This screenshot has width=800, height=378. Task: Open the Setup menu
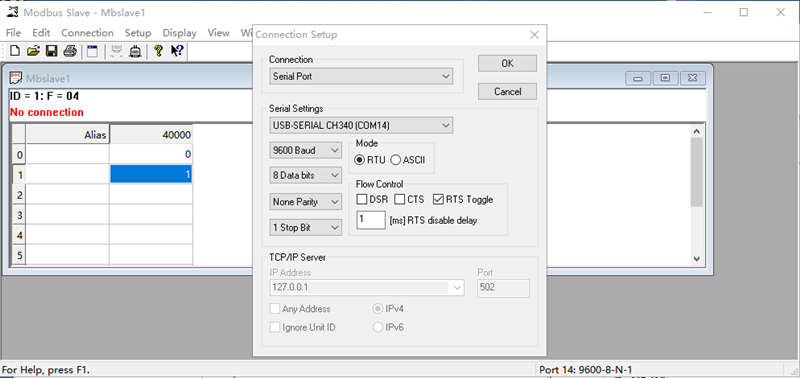[x=138, y=33]
